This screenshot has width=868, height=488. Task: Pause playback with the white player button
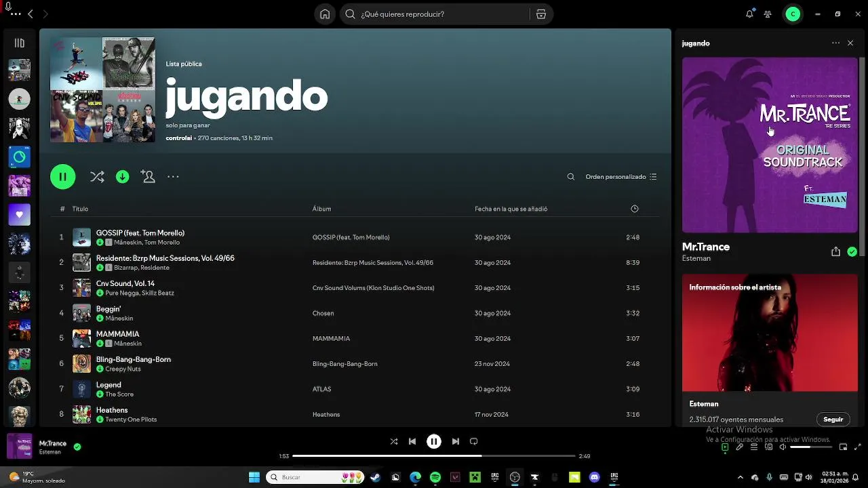(434, 441)
